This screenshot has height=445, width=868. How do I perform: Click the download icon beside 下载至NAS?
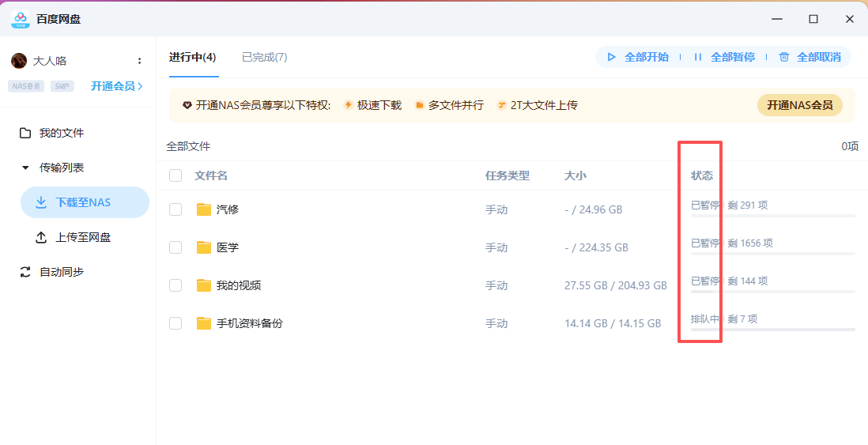41,202
